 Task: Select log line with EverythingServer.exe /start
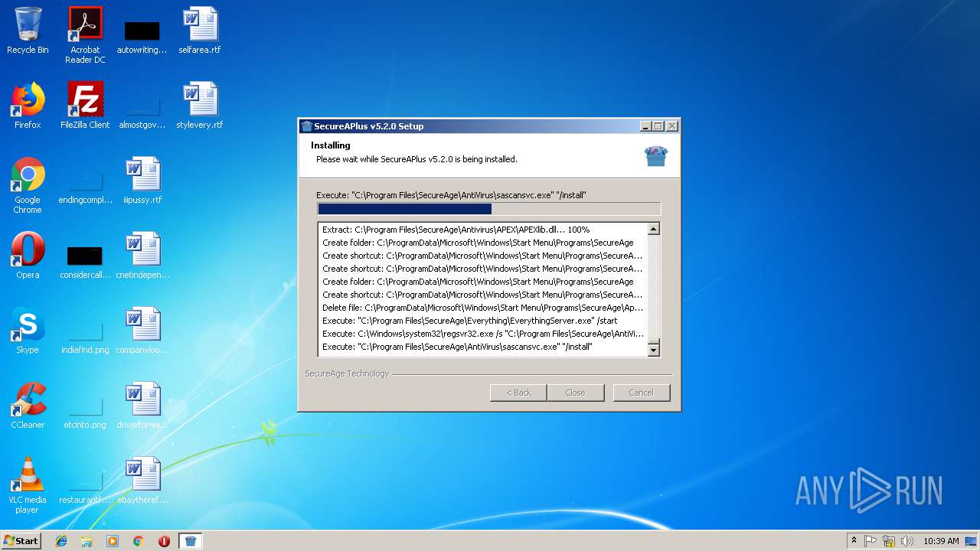coord(470,321)
